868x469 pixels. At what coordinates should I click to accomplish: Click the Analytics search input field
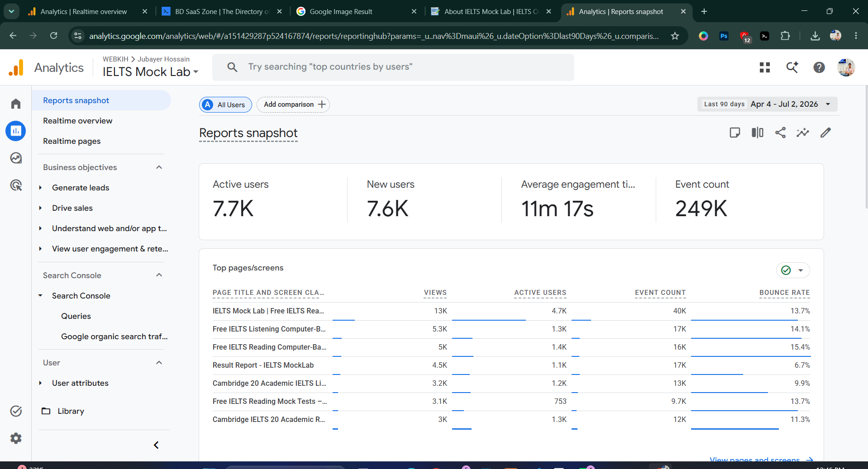coord(393,67)
